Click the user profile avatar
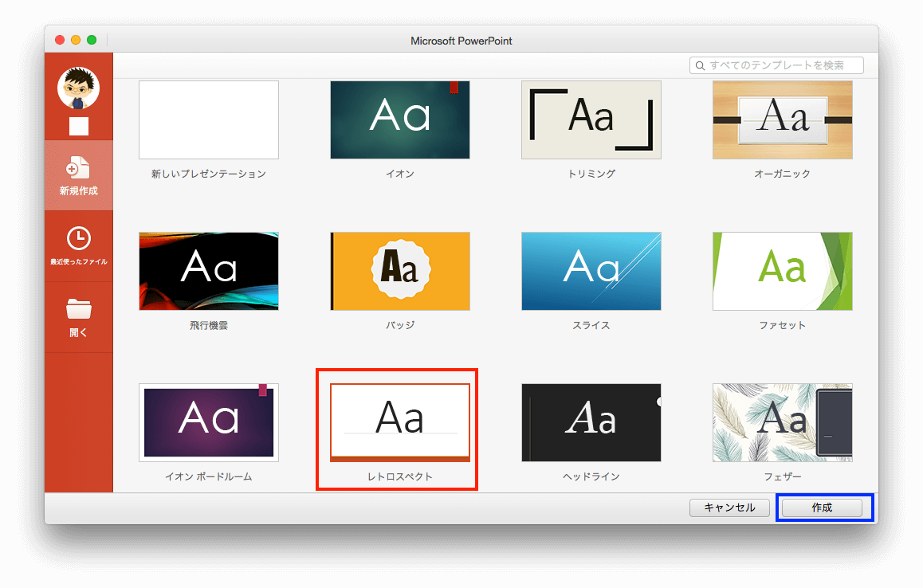923x588 pixels. click(x=78, y=88)
